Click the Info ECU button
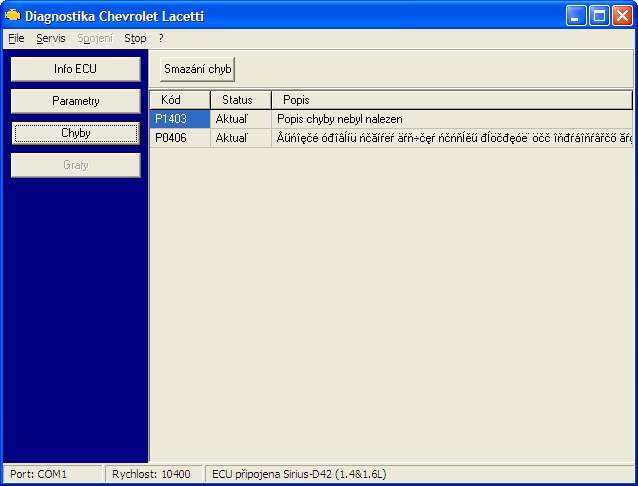Viewport: 638px width, 486px height. pos(76,69)
